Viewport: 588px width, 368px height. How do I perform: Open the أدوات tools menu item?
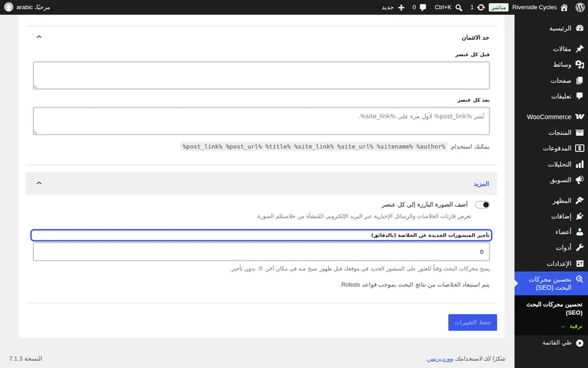[551, 248]
